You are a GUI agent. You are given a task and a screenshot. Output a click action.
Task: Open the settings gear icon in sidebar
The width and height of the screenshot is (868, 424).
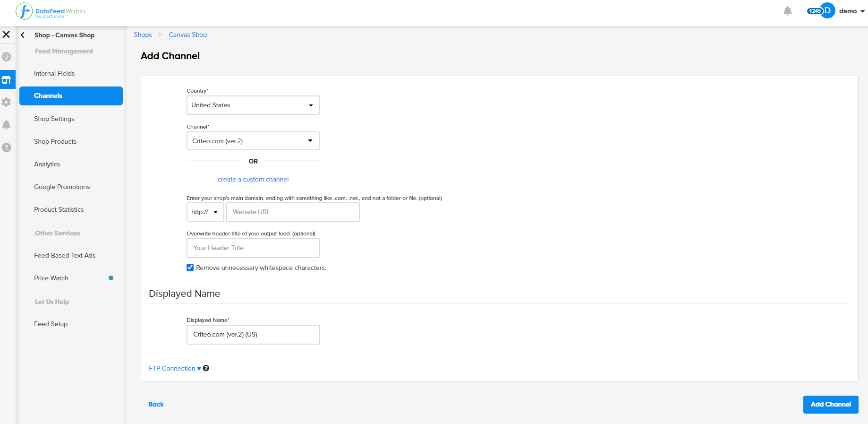pos(7,102)
